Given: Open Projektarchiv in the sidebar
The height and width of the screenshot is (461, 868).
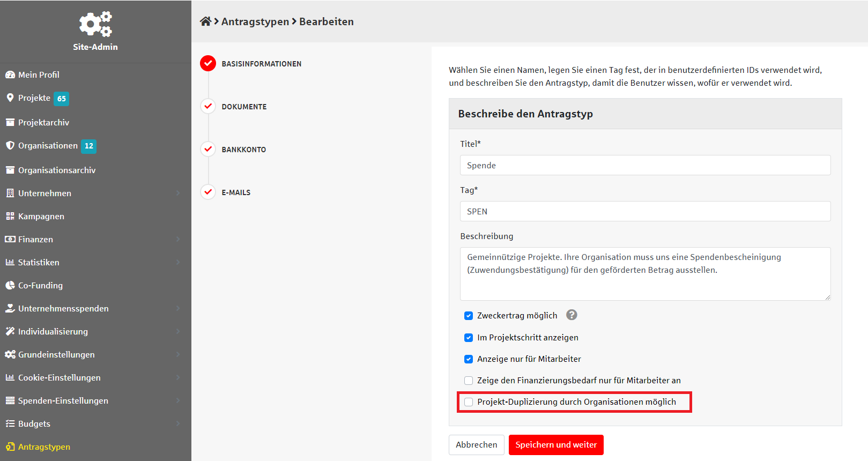Looking at the screenshot, I should (43, 122).
